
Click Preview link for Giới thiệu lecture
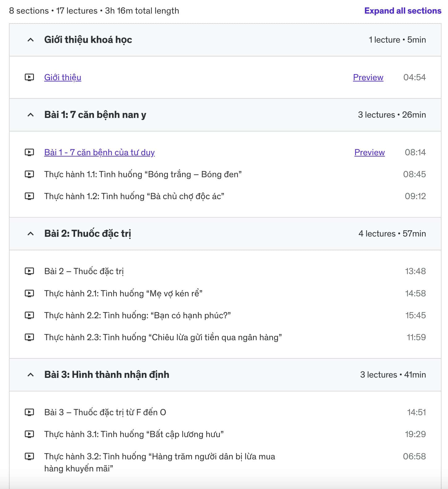pyautogui.click(x=368, y=77)
